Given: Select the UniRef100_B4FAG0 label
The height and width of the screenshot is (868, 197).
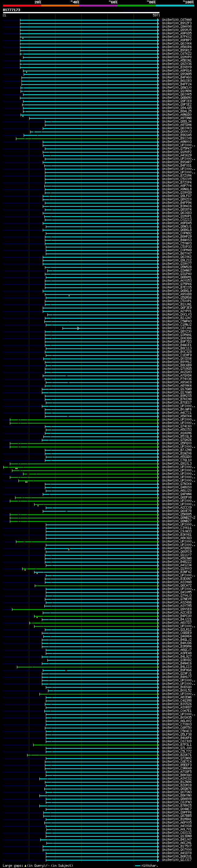Looking at the screenshot, I should tap(176, 78).
